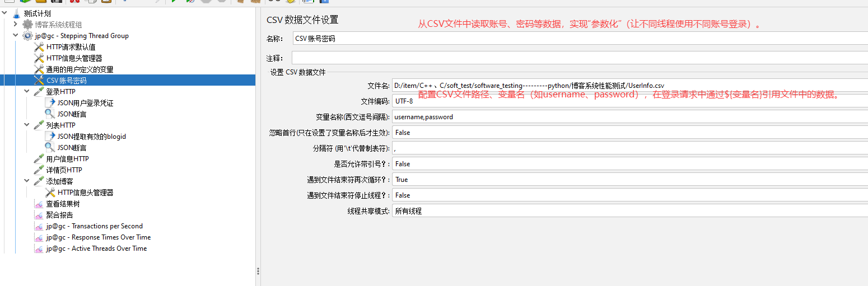Click the wrench icon of HTTP信息头管理器 above 通用的用户定义的变量
This screenshot has height=286, width=868.
pyautogui.click(x=39, y=58)
